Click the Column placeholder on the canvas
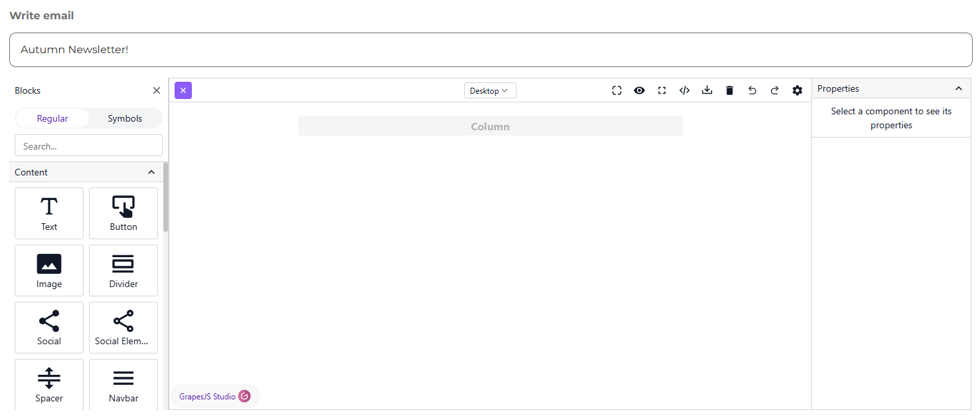980x416 pixels. (490, 126)
